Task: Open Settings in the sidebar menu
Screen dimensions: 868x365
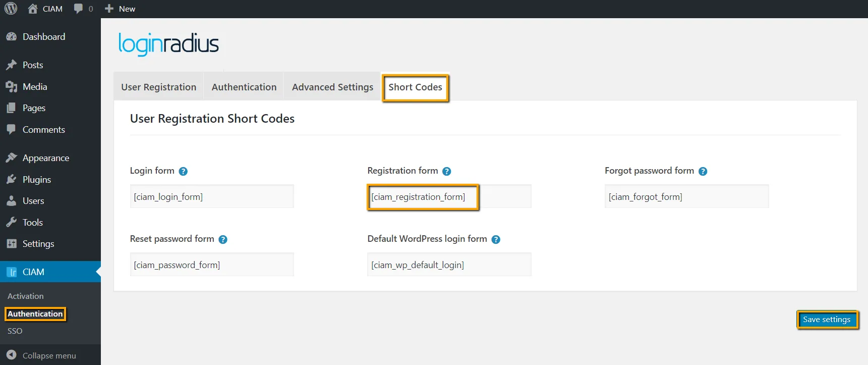Action: [x=38, y=244]
